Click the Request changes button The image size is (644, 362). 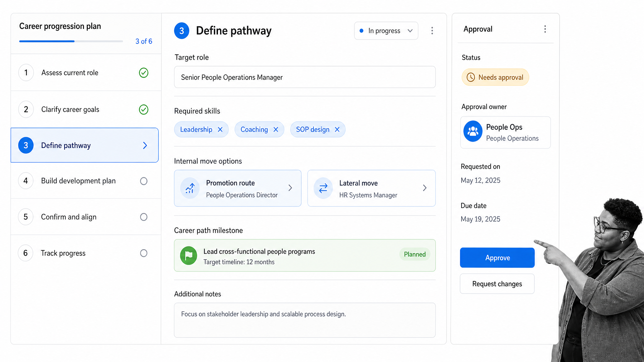click(497, 284)
